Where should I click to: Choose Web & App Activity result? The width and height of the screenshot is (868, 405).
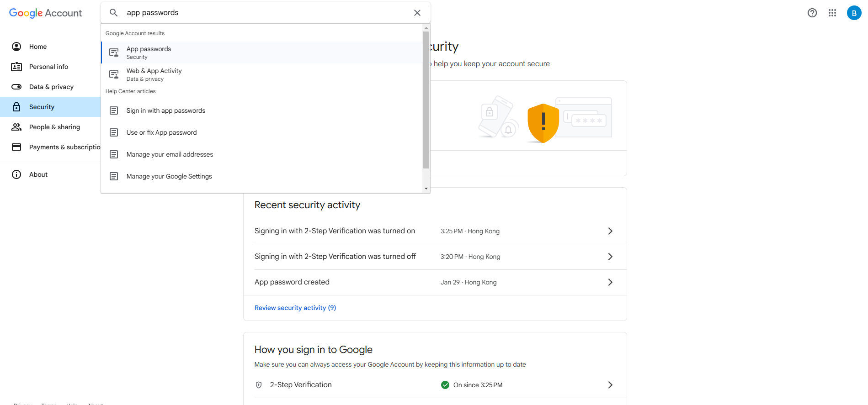click(154, 74)
